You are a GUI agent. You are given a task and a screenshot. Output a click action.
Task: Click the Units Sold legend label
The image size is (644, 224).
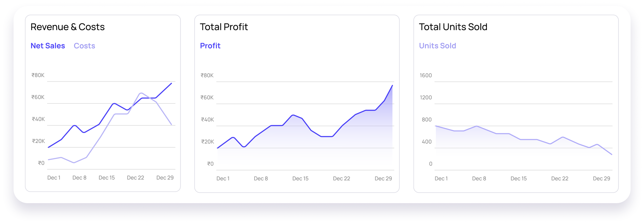click(x=437, y=46)
